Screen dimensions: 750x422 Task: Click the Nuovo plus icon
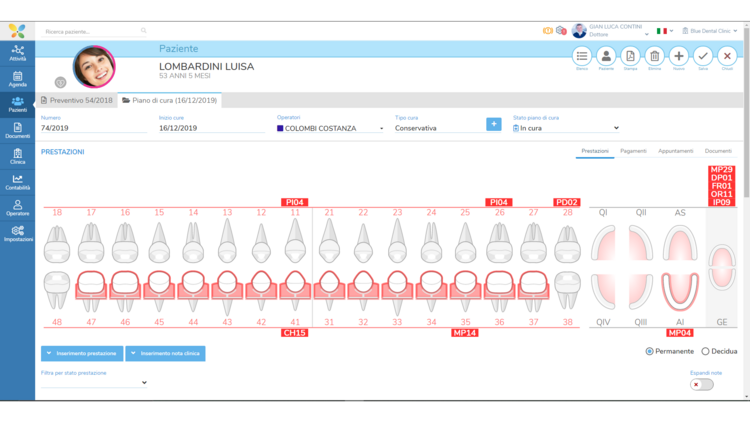[678, 56]
